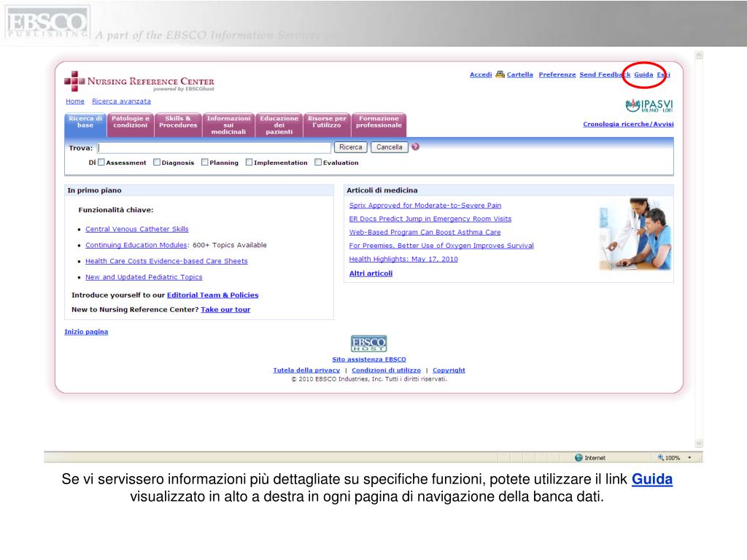This screenshot has width=747, height=560.
Task: Click the Altri articoli link
Action: (x=371, y=273)
